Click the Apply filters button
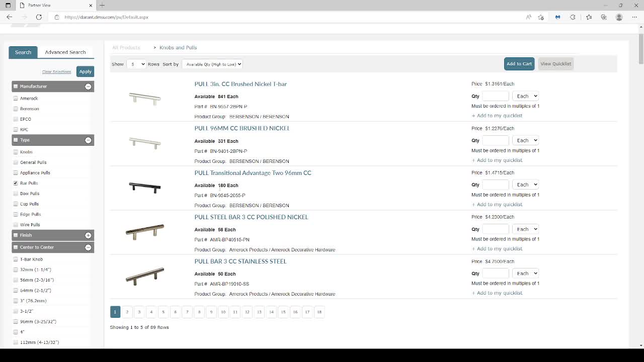644x362 pixels. coord(85,71)
